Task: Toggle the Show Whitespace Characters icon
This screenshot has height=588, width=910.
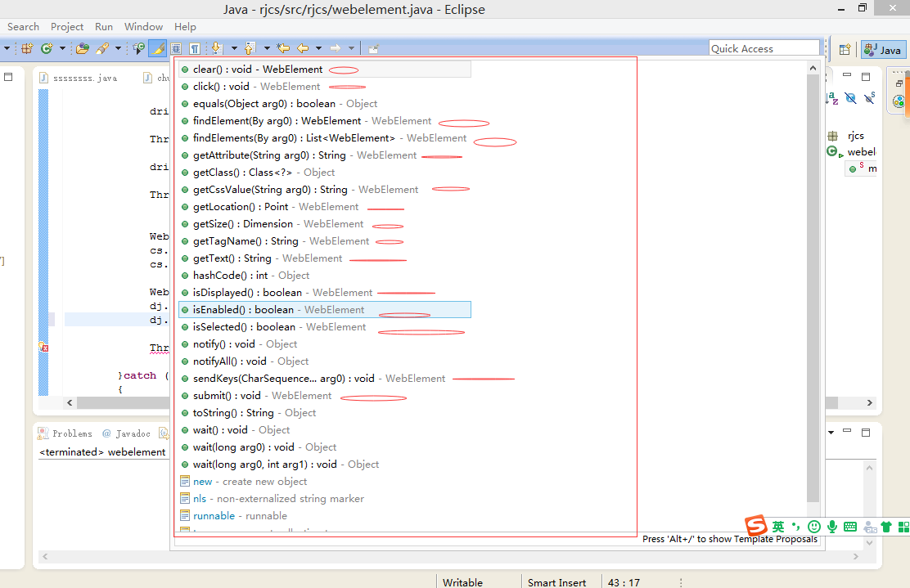Action: pos(195,47)
